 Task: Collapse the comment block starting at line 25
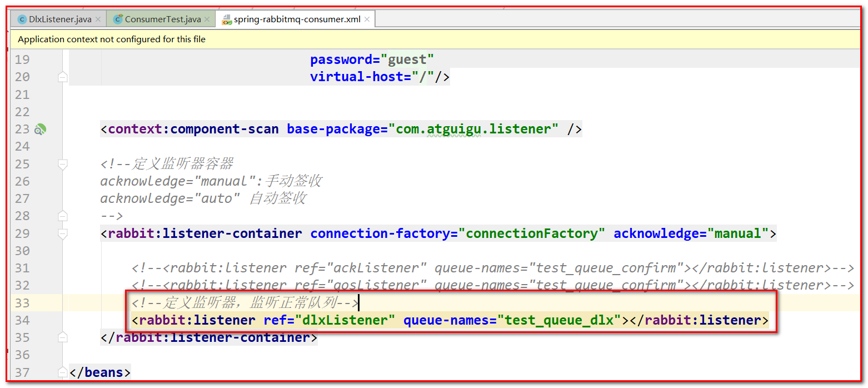click(x=63, y=164)
